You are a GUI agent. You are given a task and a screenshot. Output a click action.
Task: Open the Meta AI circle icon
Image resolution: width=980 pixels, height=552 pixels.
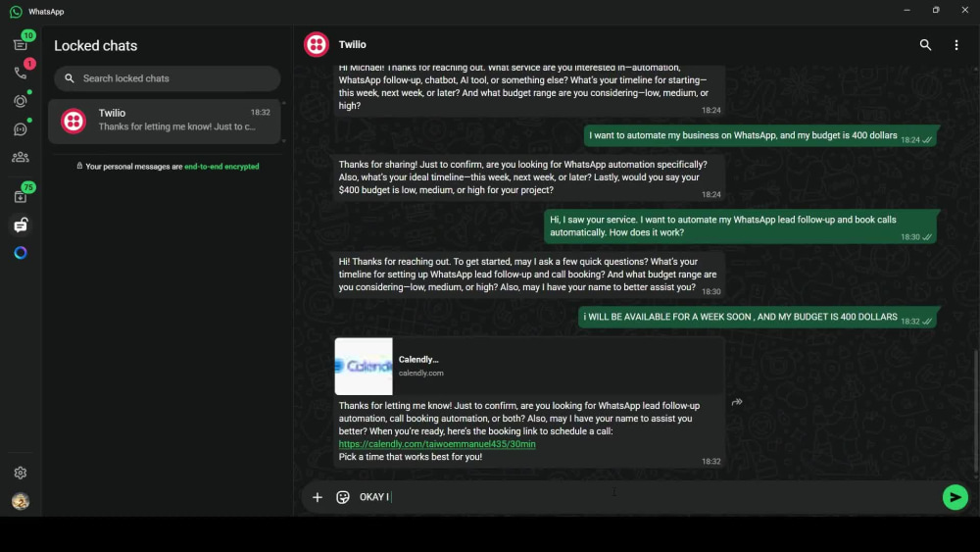[x=21, y=253]
